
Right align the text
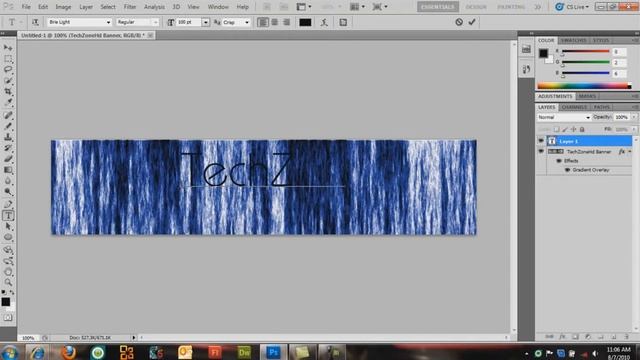click(287, 22)
